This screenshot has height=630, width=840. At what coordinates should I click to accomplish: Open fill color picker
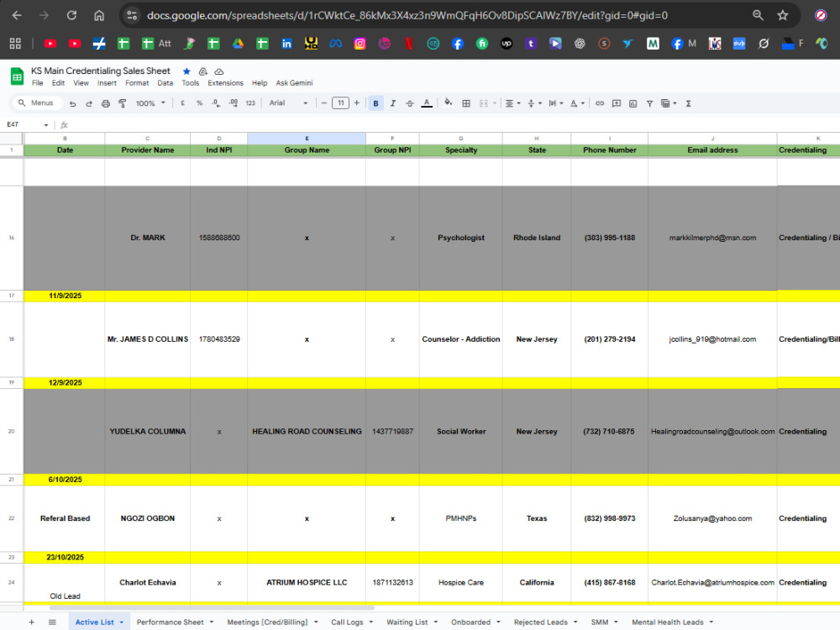coord(449,103)
